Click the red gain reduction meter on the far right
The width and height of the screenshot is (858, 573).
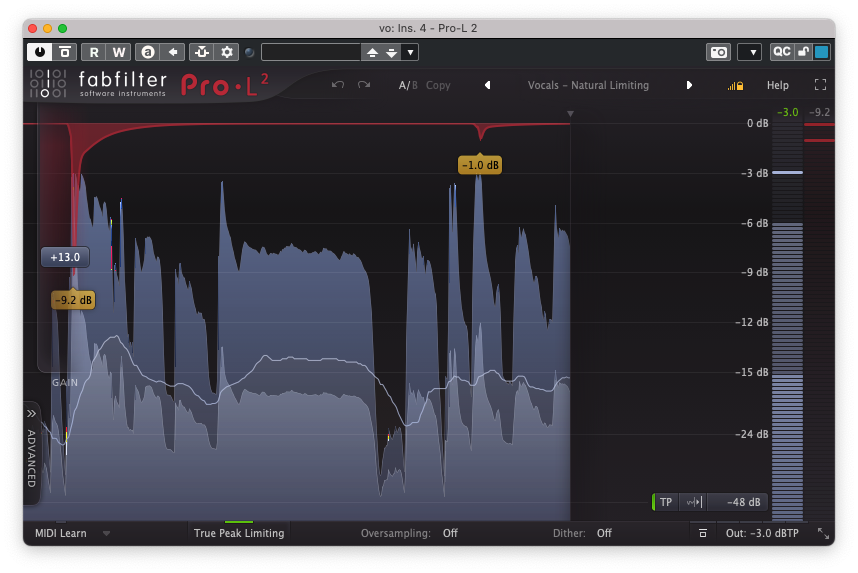[x=819, y=320]
